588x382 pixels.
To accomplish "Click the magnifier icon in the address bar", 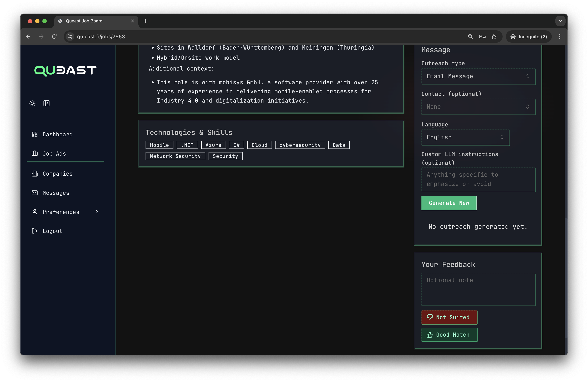I will point(470,36).
